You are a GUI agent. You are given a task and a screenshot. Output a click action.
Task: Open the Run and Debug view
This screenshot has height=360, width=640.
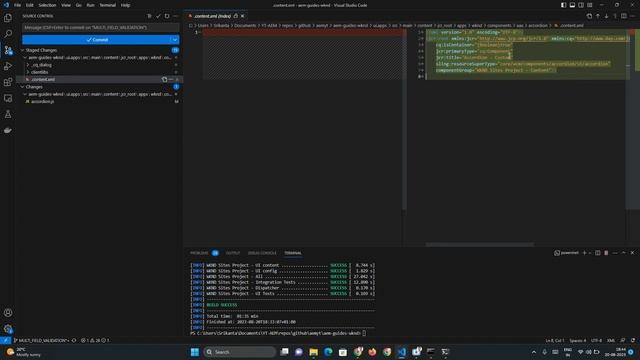tap(8, 66)
